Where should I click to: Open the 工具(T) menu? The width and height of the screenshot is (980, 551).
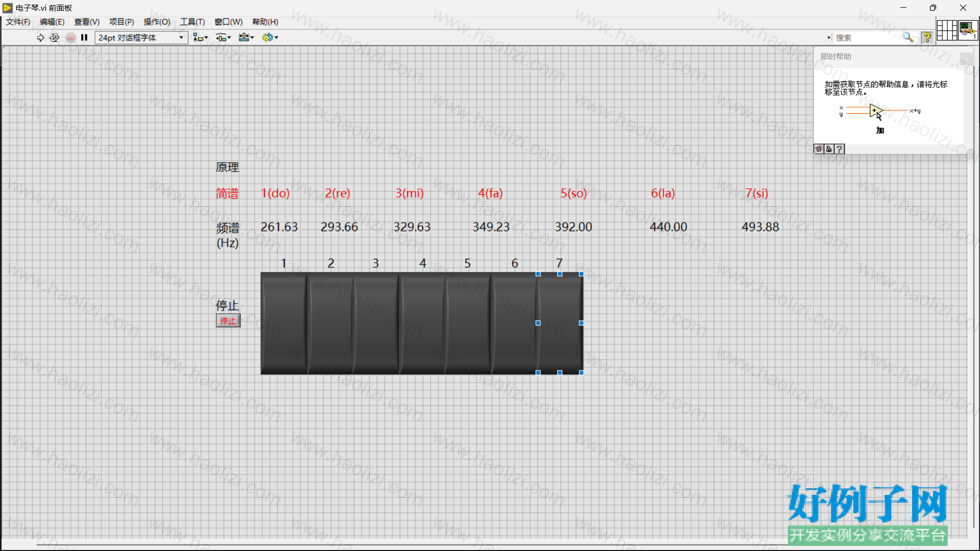click(x=192, y=22)
